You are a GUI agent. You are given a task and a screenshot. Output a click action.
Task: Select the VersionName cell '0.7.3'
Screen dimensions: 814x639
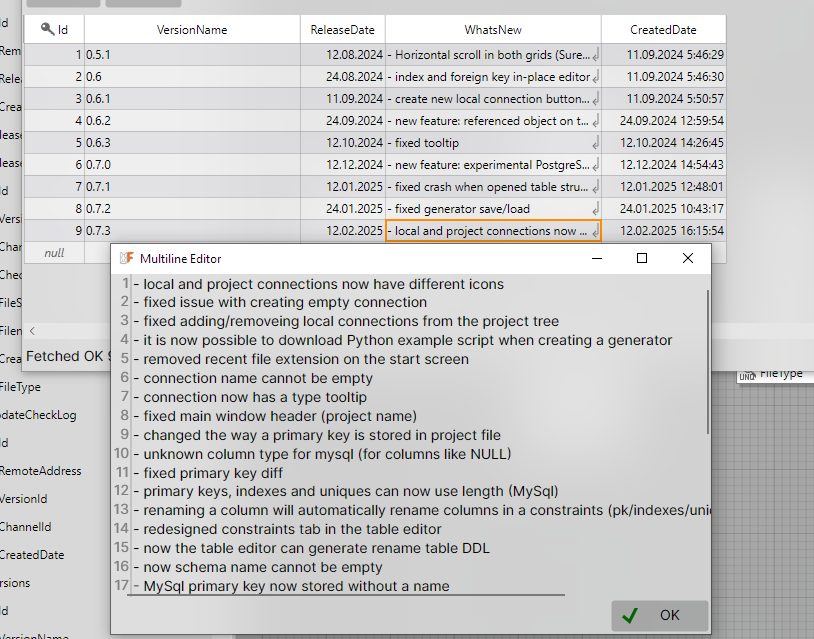pyautogui.click(x=192, y=231)
